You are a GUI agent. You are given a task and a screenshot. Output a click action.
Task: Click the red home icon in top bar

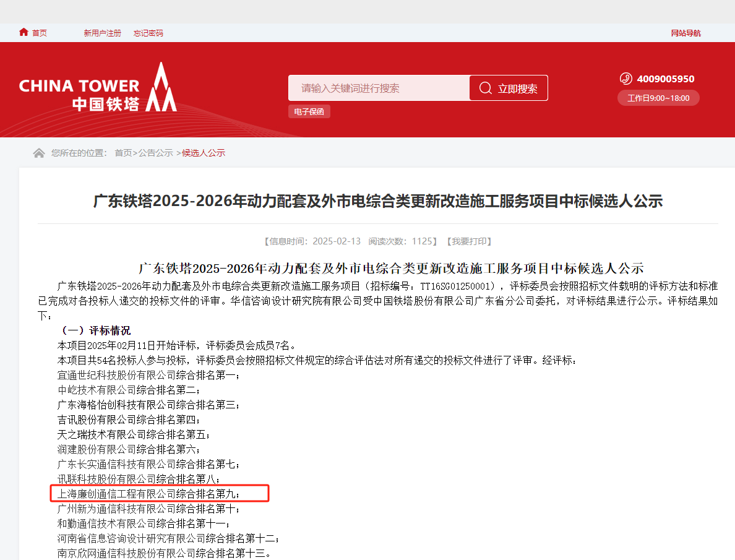(24, 32)
